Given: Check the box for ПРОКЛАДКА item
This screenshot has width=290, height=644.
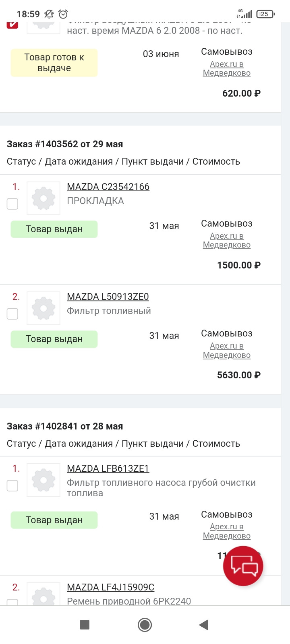Looking at the screenshot, I should (x=12, y=204).
